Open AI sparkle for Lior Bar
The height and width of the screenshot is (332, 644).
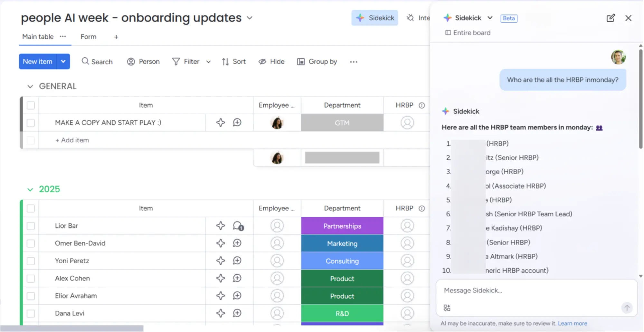221,226
